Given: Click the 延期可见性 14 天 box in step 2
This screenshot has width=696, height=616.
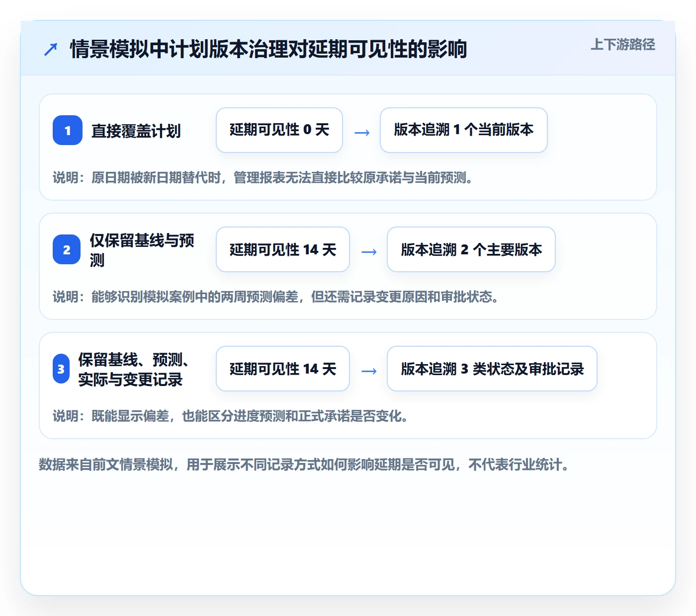Looking at the screenshot, I should 283,249.
